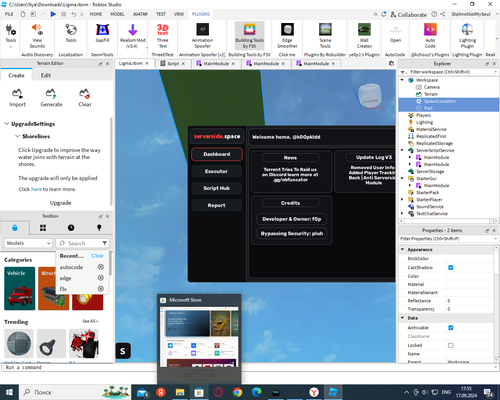Viewport: 500px width, 400px height.
Task: Collapse the StarterGui node
Action: (402, 178)
